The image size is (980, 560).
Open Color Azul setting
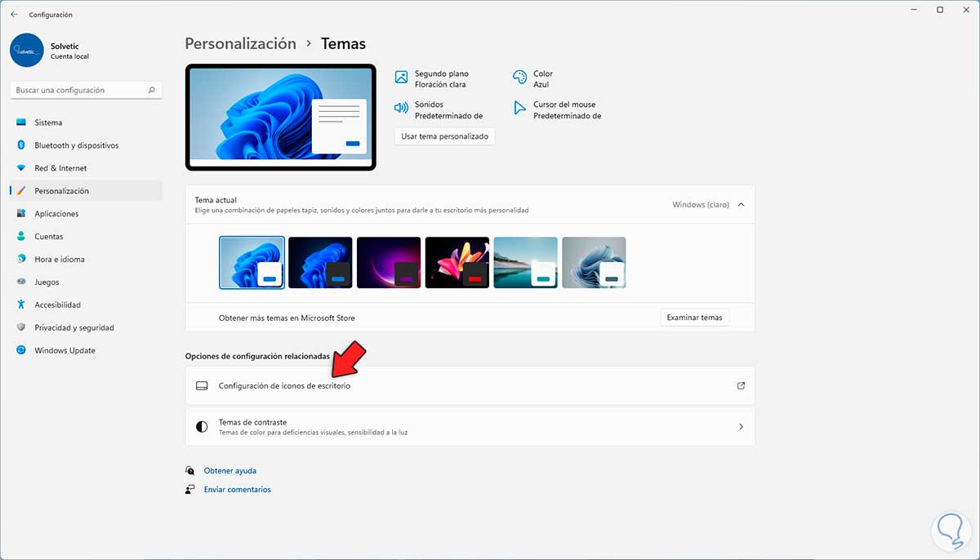(x=532, y=78)
